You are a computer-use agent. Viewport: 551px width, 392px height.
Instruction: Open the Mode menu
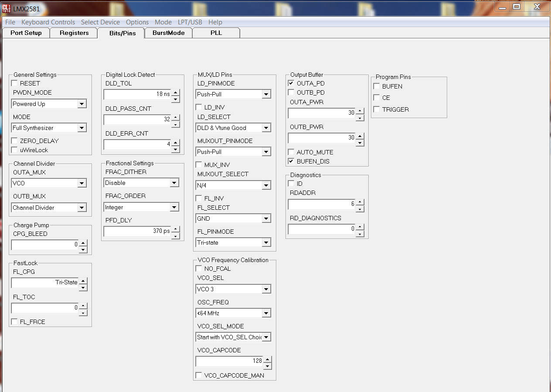tap(163, 22)
